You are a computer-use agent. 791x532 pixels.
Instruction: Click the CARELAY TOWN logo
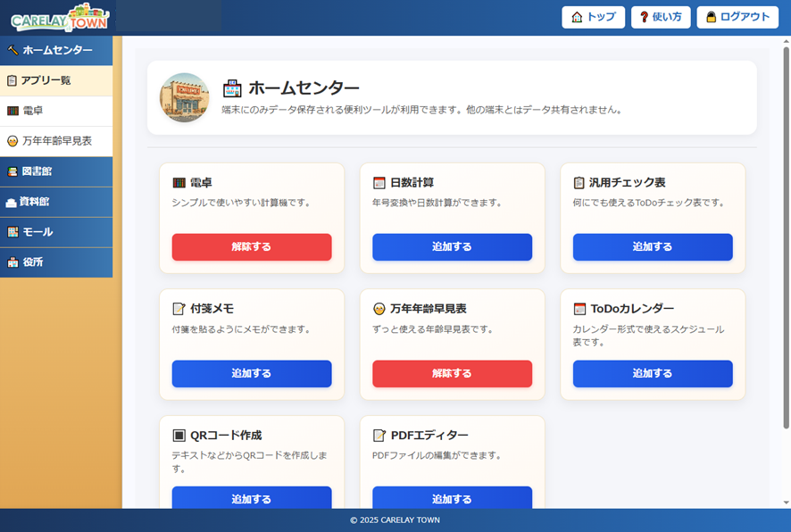tap(60, 17)
